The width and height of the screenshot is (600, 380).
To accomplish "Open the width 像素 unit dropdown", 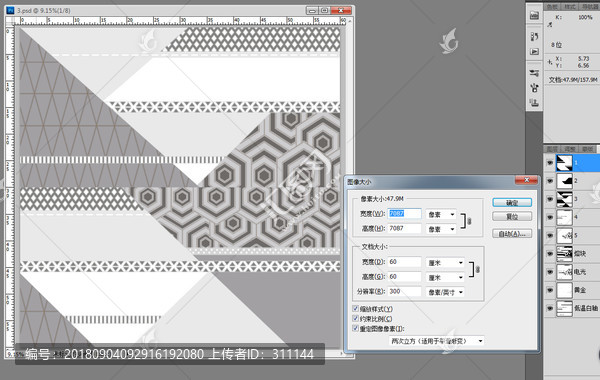I will click(x=441, y=214).
